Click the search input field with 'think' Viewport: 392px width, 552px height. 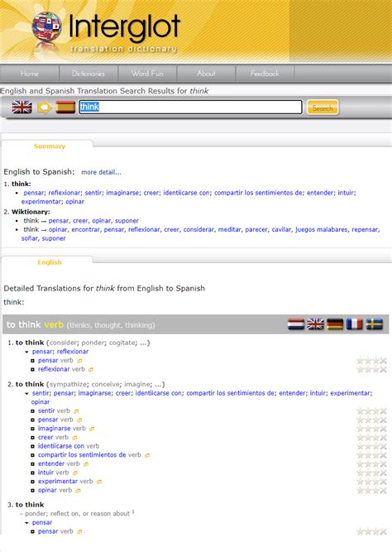[x=190, y=107]
